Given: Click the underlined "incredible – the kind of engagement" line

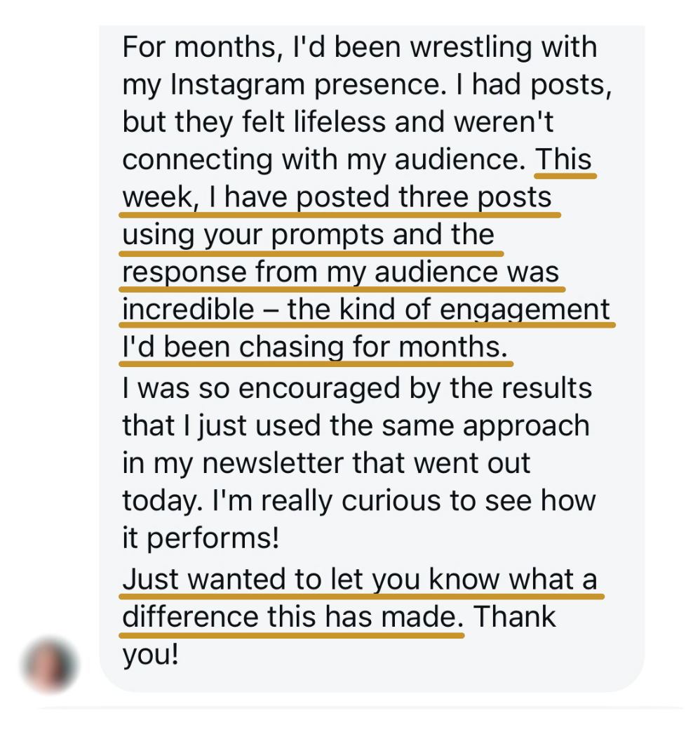Looking at the screenshot, I should tap(365, 309).
